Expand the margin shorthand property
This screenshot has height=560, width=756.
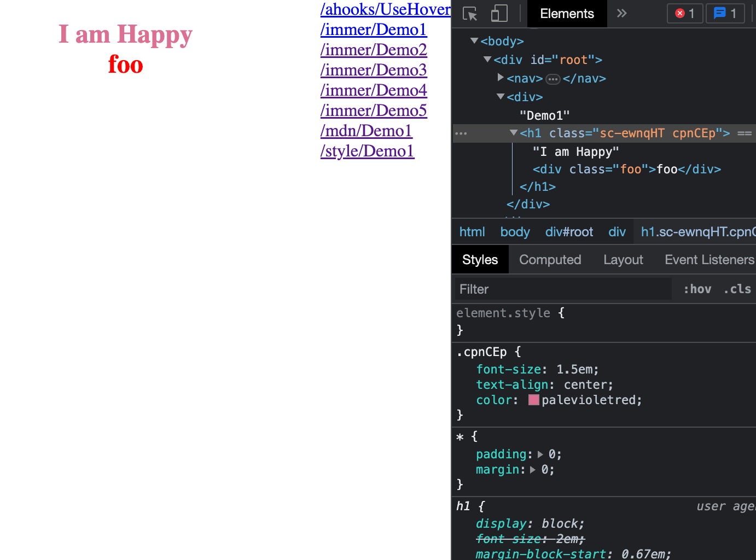(x=533, y=470)
